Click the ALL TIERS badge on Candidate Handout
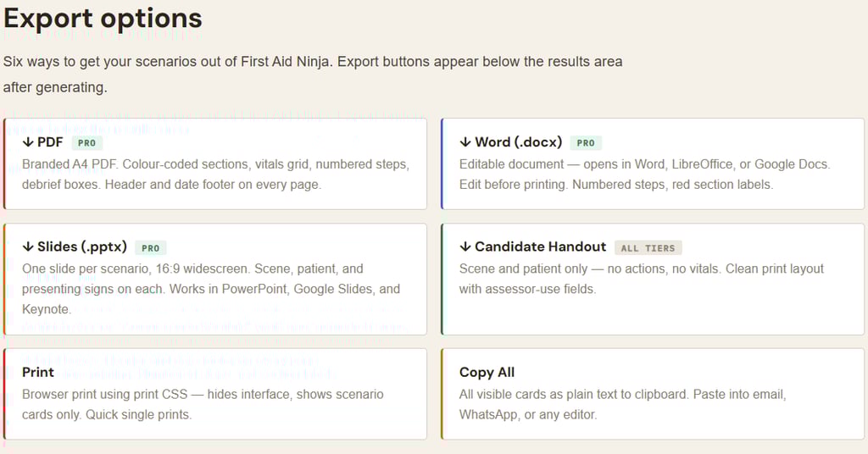The width and height of the screenshot is (868, 454). pos(648,248)
